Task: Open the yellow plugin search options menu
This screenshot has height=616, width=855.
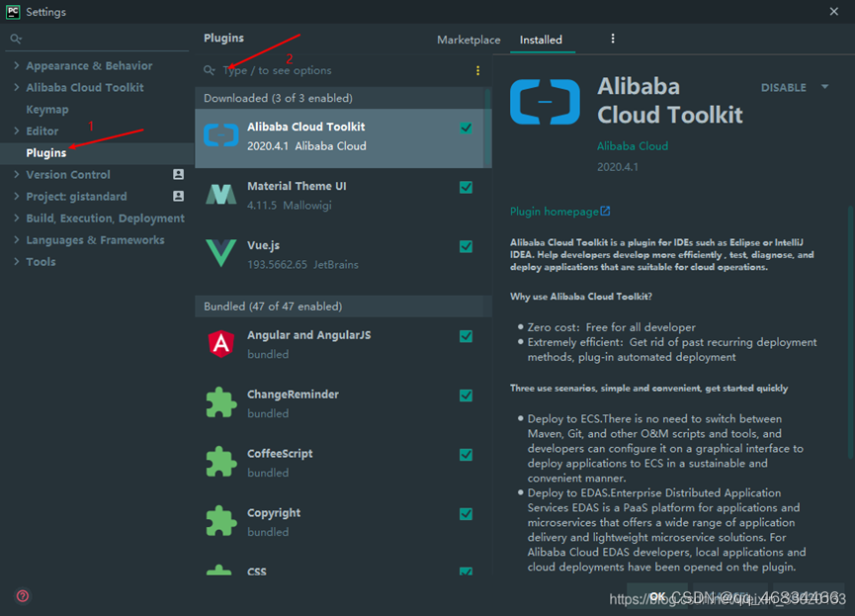Action: [477, 70]
